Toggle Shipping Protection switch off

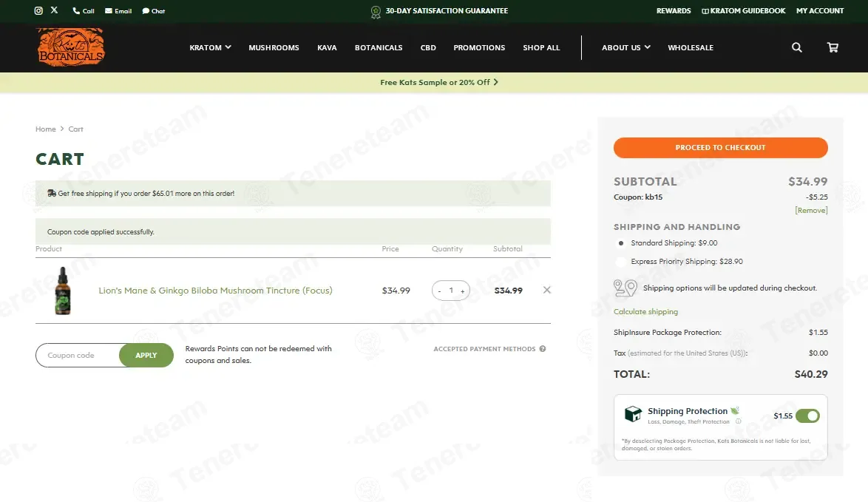807,415
